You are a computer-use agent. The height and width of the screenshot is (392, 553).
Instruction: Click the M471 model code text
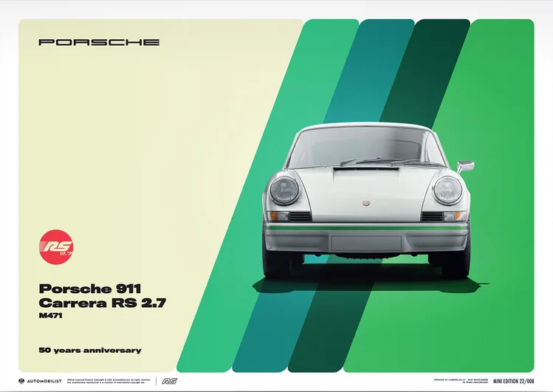[50, 319]
